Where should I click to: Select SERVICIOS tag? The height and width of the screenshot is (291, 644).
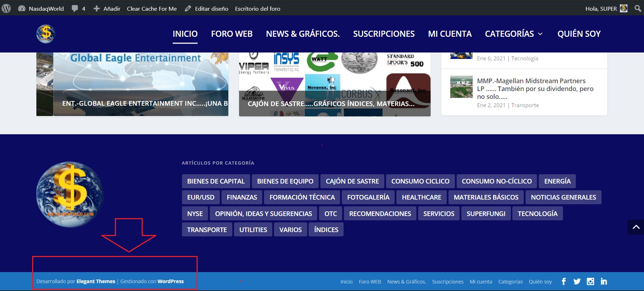(x=439, y=214)
